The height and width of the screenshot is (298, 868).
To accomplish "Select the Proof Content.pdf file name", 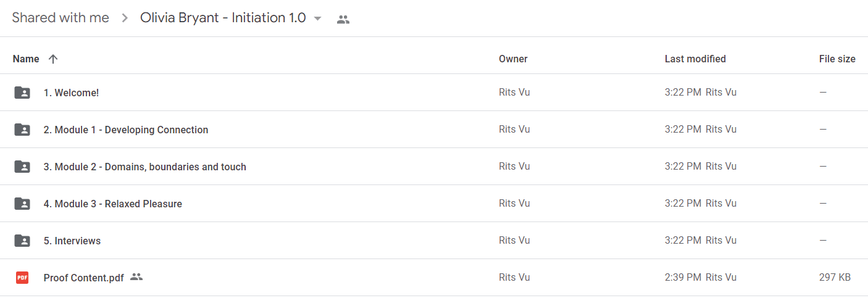I will (x=84, y=278).
